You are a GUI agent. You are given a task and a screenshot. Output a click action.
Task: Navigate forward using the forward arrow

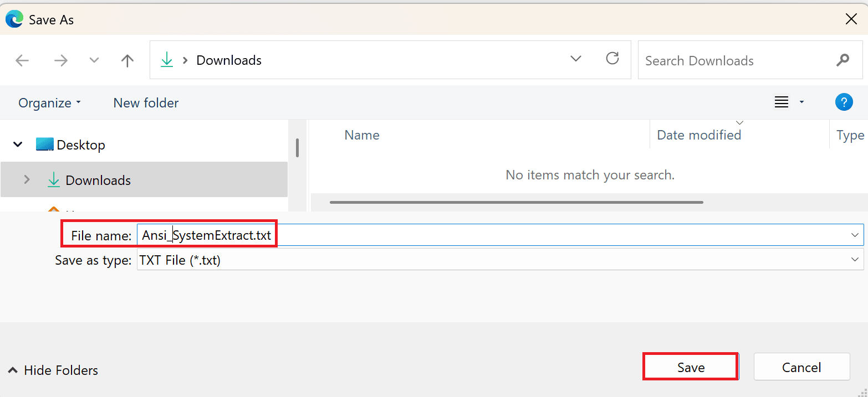(60, 60)
